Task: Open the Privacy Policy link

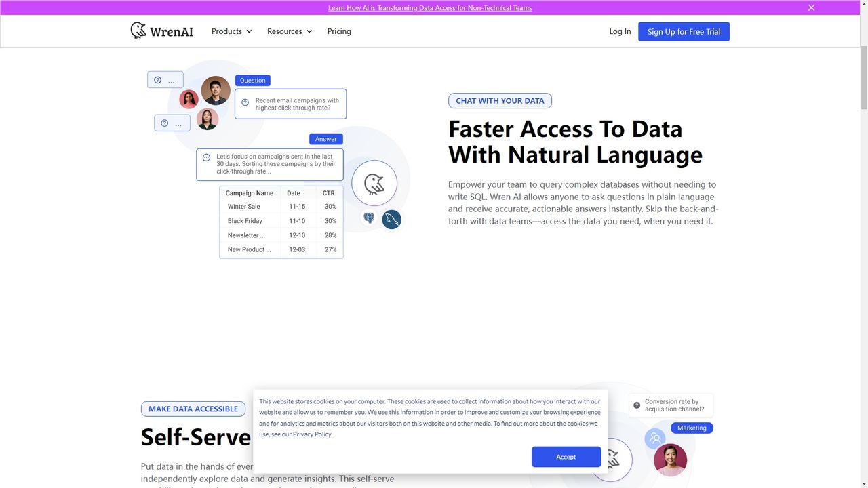Action: 312,434
